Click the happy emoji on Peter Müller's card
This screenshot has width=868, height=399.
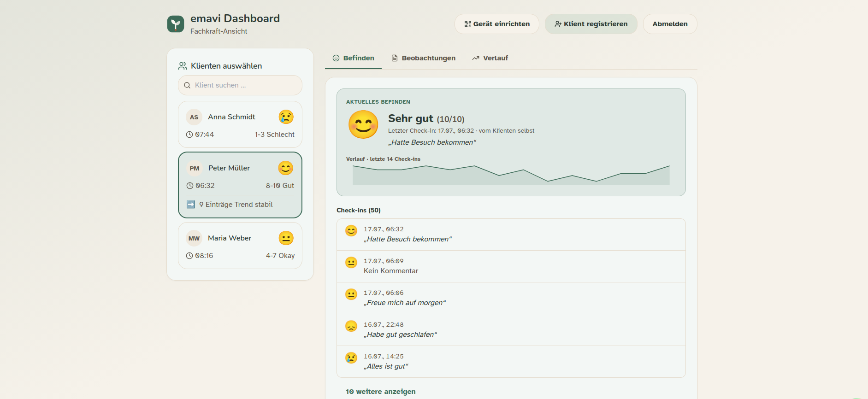point(286,168)
